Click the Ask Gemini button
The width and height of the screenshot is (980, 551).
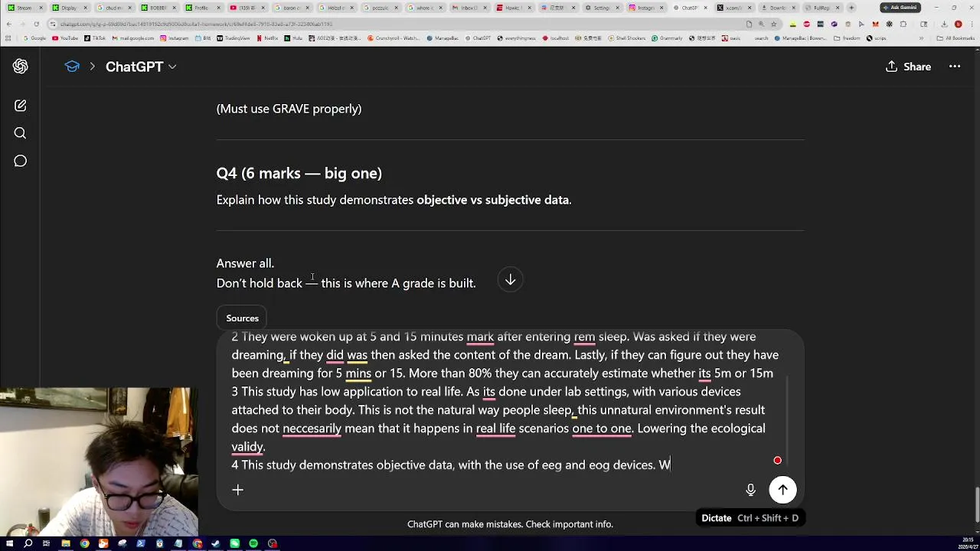pyautogui.click(x=900, y=8)
